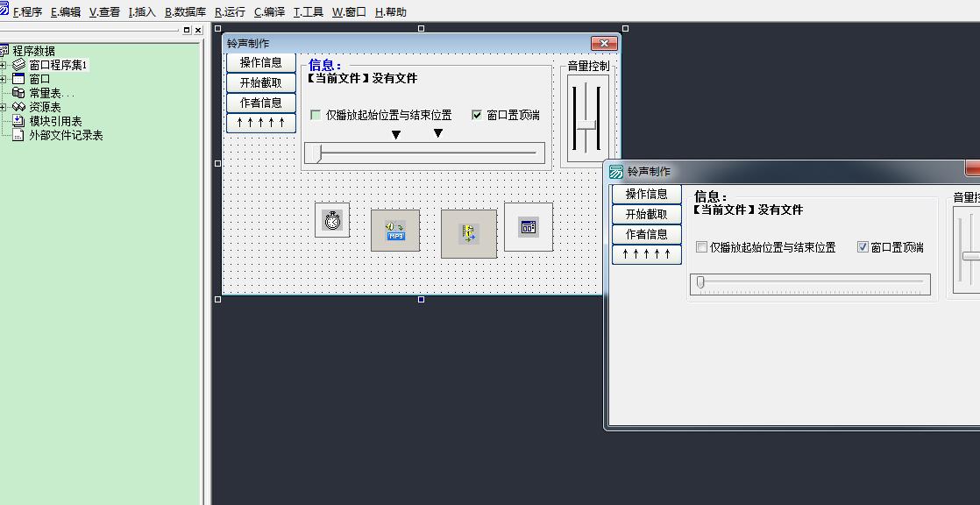The height and width of the screenshot is (505, 980).
Task: Click the up-arrows button in running window
Action: tap(647, 253)
